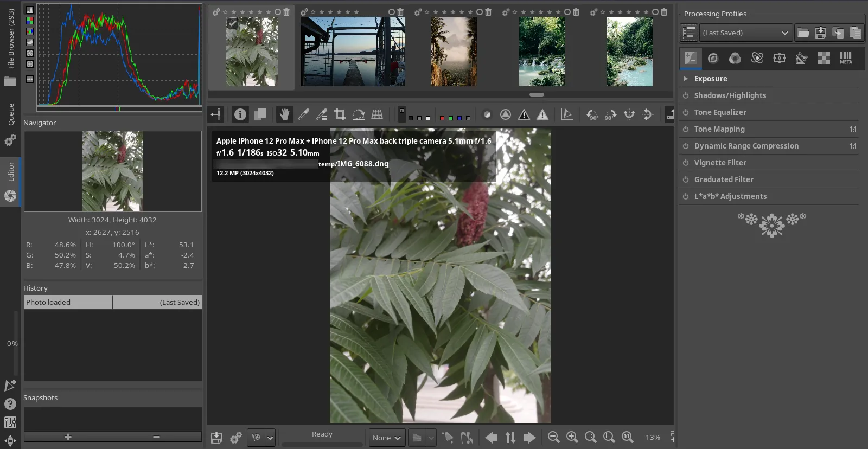Toggle the image info overlay
The image size is (868, 449).
click(x=240, y=114)
